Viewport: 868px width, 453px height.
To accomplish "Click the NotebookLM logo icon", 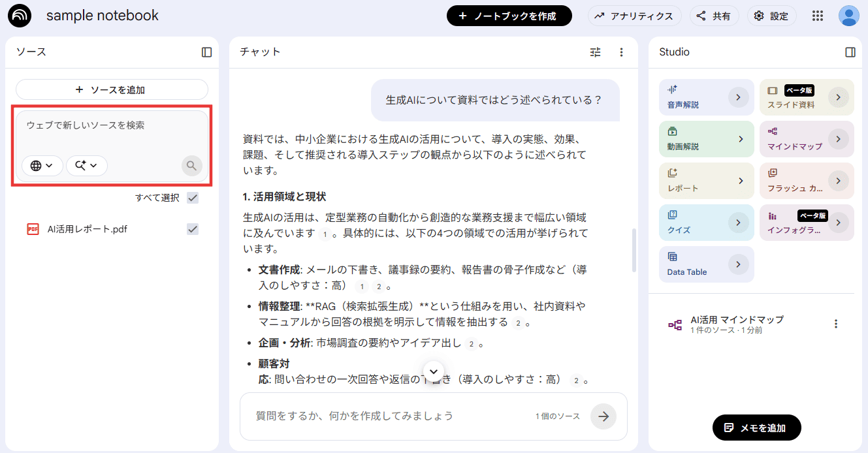I will (20, 16).
